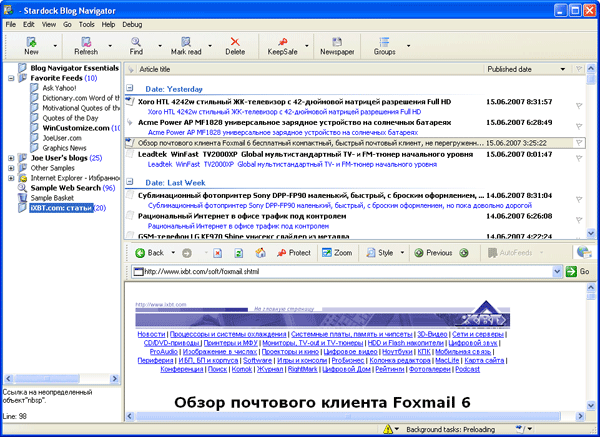Toggle flag on Acme Power AP MF1828 article
The image size is (600, 437).
click(x=579, y=126)
